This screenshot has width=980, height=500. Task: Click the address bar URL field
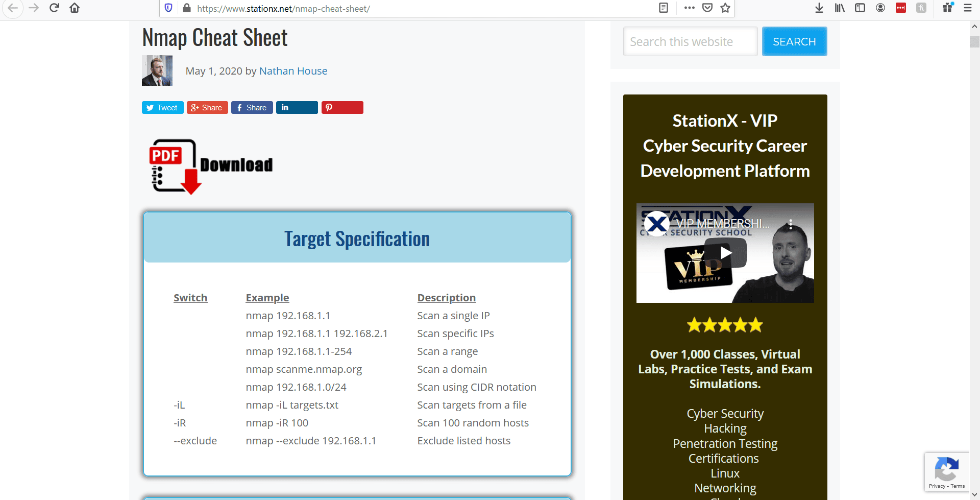(x=424, y=9)
